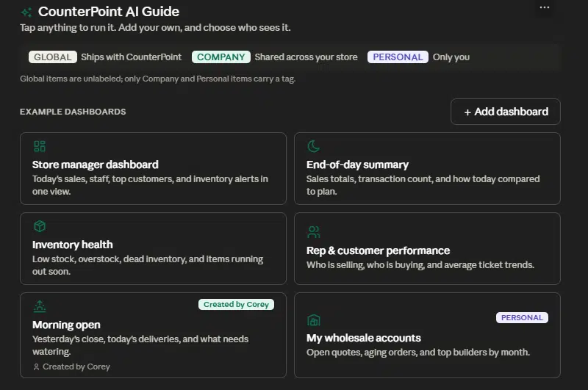Screen dimensions: 588x390
Task: Open the Store manager dashboard card
Action: point(153,169)
